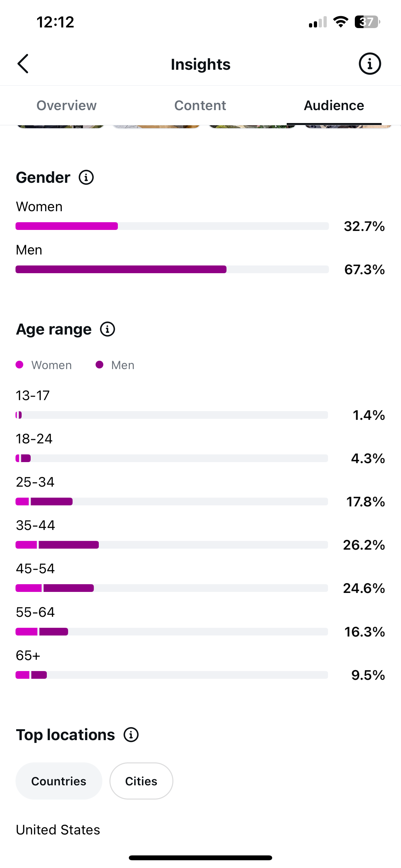Tap the United States location entry
Screen dimensions: 401x868
coord(58,830)
